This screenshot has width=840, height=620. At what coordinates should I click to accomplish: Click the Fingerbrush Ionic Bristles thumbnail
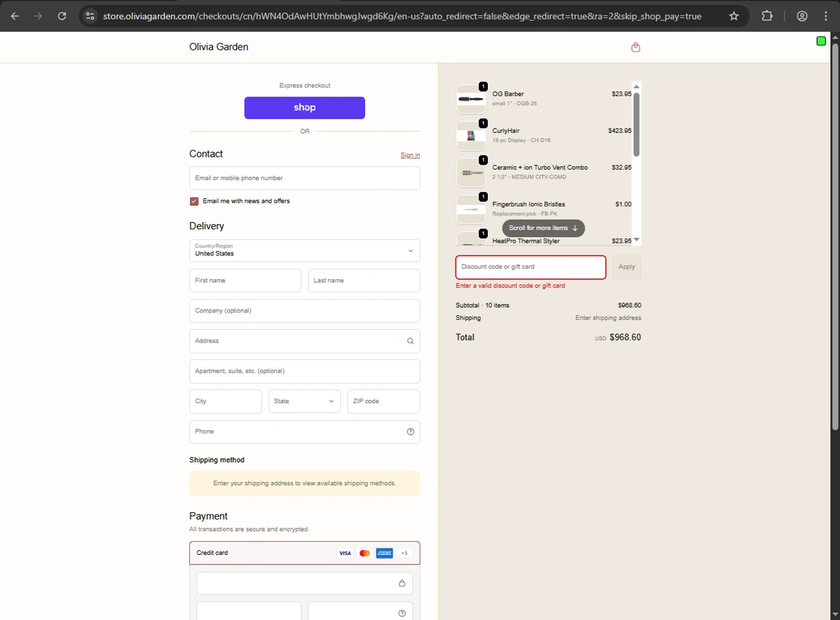(471, 209)
